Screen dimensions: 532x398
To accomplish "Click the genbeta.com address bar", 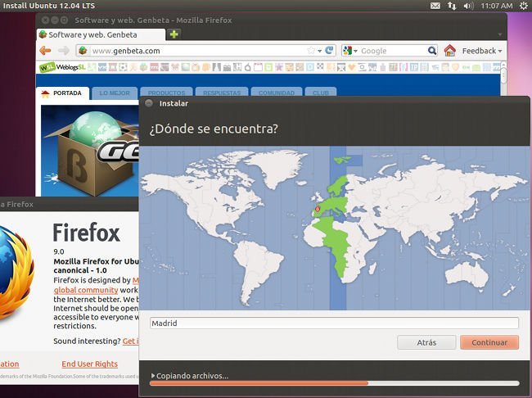I will coord(205,51).
